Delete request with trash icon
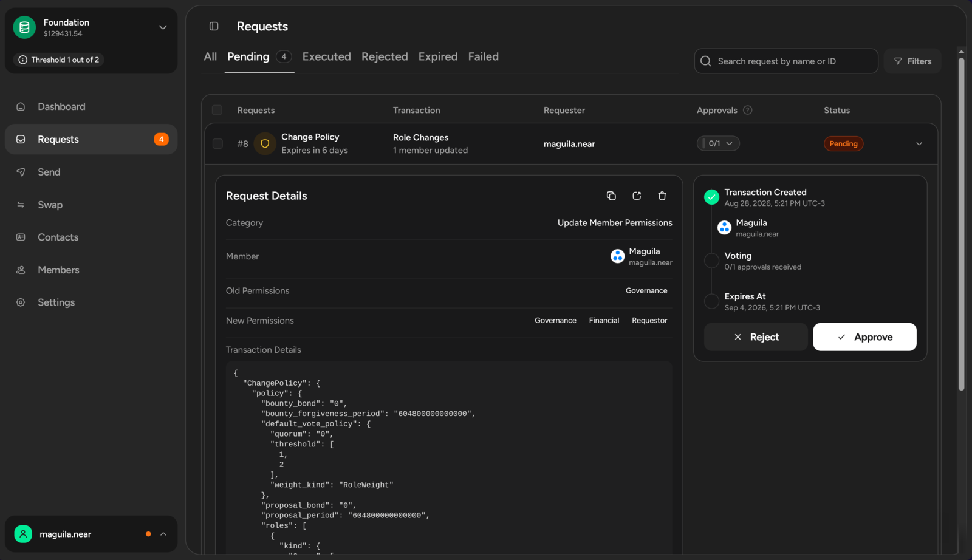This screenshot has width=972, height=560. (x=662, y=196)
